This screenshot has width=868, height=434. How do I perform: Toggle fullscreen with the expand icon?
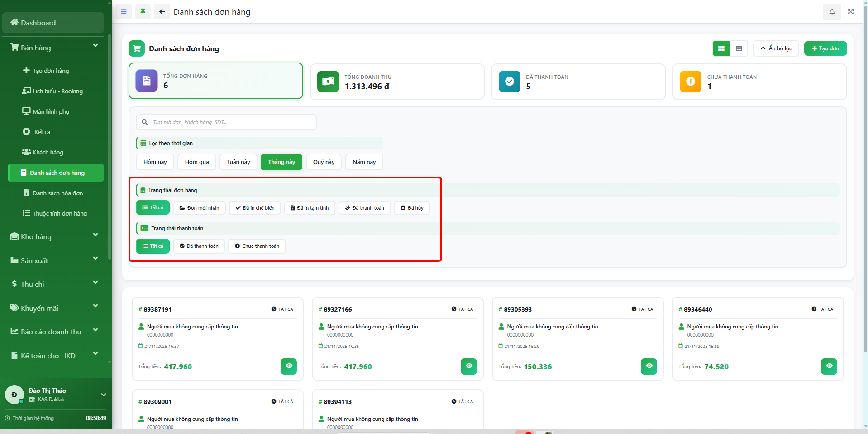(851, 12)
